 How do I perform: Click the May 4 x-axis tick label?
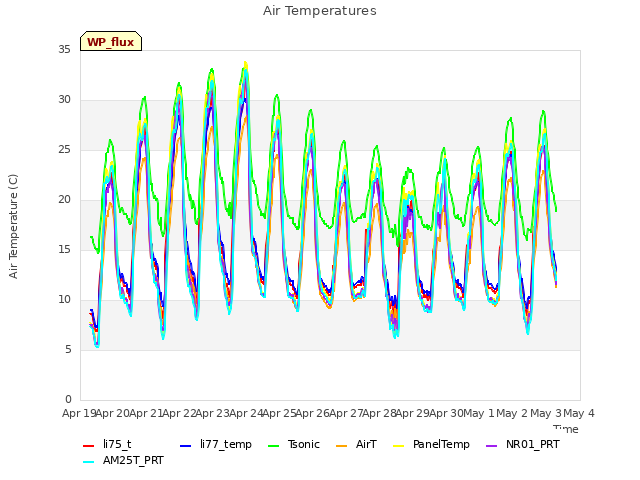(x=579, y=413)
